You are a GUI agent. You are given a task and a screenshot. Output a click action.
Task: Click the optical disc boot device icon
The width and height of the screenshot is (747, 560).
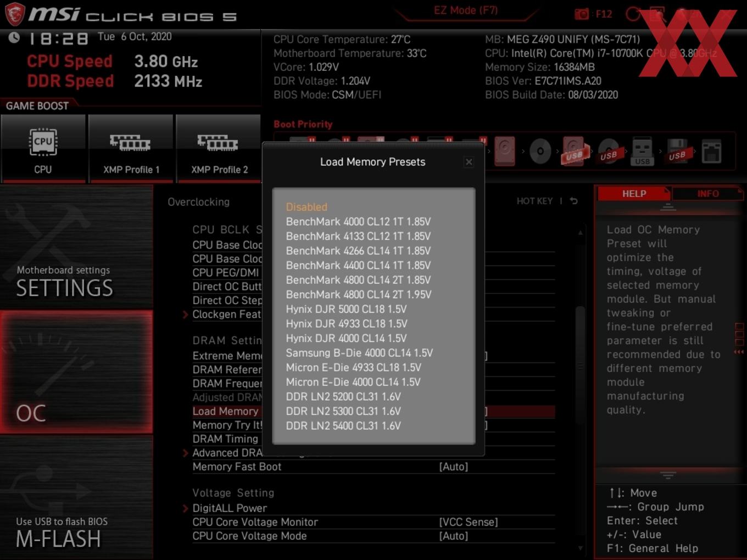[540, 152]
